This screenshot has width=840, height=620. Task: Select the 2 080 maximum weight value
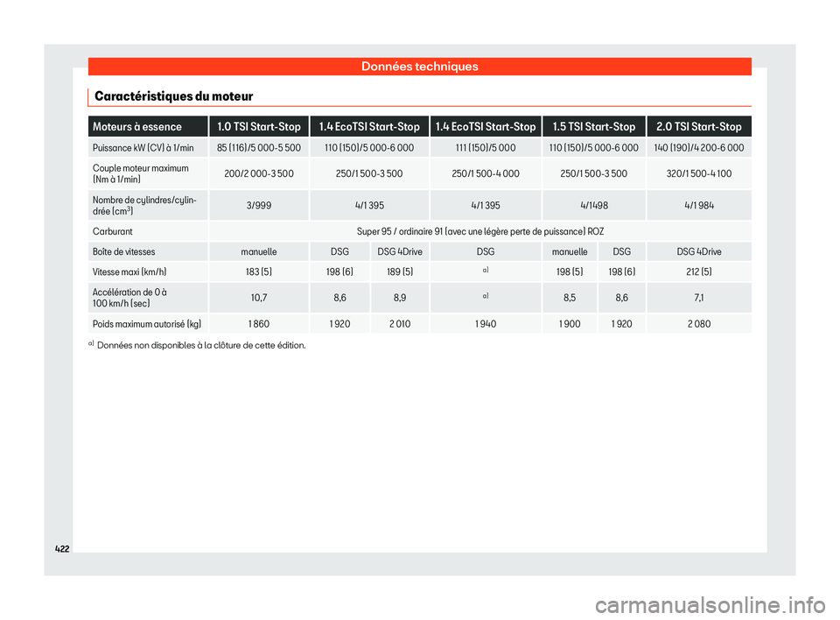pyautogui.click(x=699, y=323)
